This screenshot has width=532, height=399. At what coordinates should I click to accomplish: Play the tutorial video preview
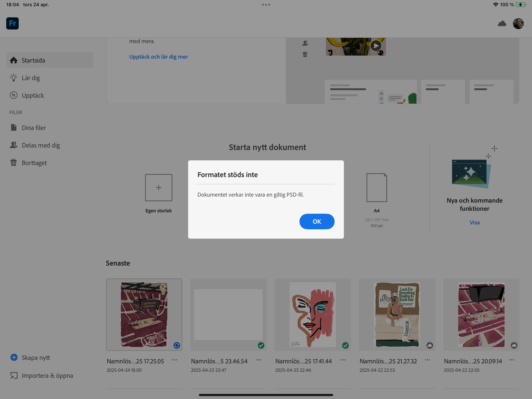pos(376,45)
